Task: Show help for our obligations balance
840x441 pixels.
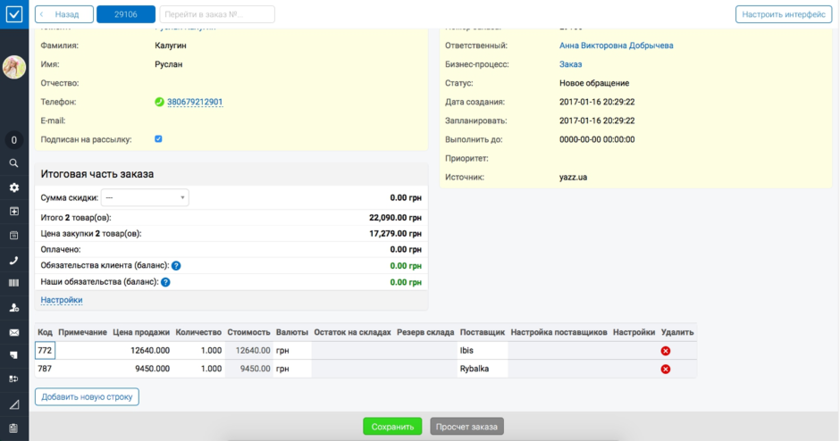Action: coord(166,283)
